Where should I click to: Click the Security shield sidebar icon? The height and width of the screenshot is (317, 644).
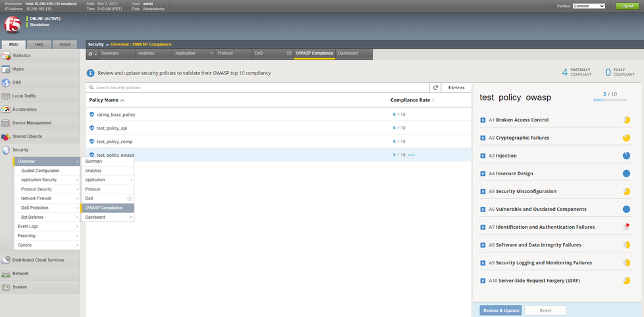(6, 150)
